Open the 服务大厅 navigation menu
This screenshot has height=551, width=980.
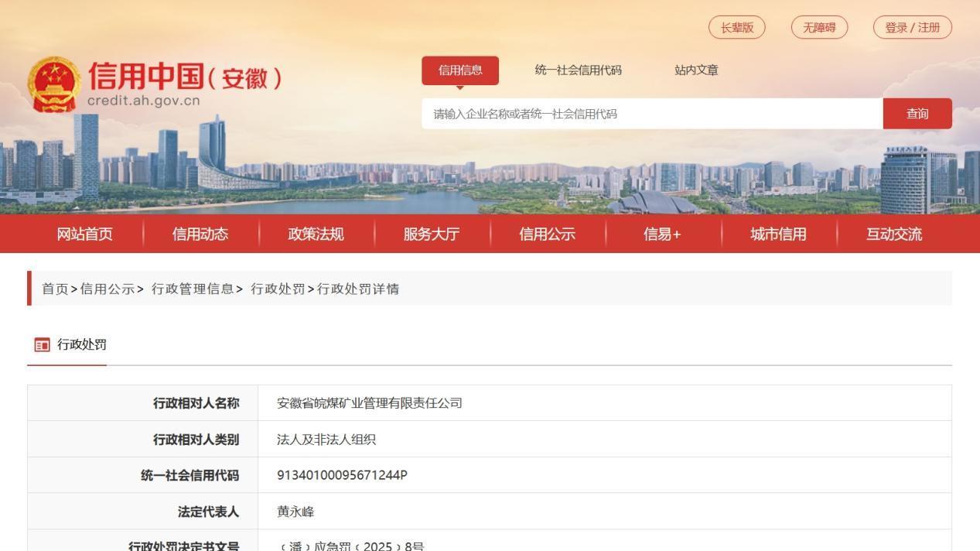(432, 234)
